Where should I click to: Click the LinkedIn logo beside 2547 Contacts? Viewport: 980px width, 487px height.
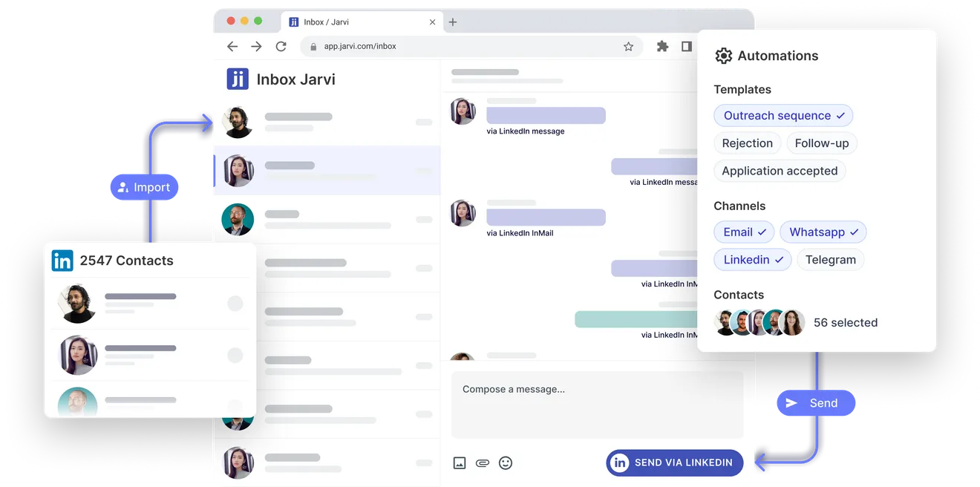point(62,261)
